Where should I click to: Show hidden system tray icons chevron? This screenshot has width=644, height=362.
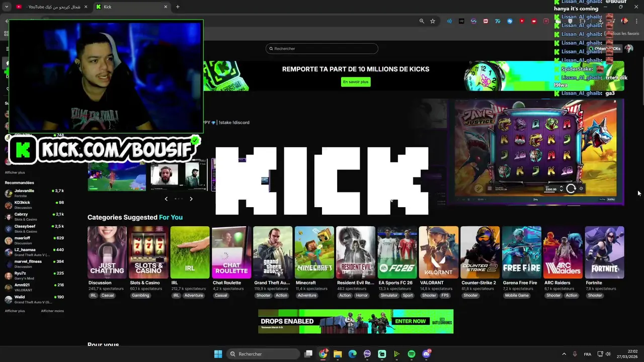tap(564, 354)
